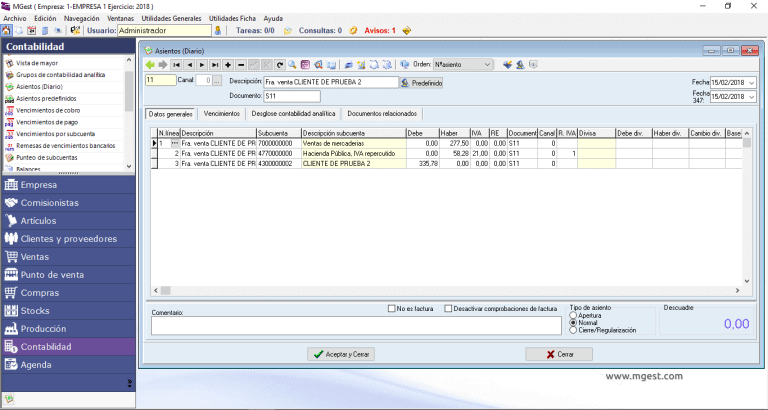The width and height of the screenshot is (768, 410).
Task: Go to the next record
Action: 202,65
